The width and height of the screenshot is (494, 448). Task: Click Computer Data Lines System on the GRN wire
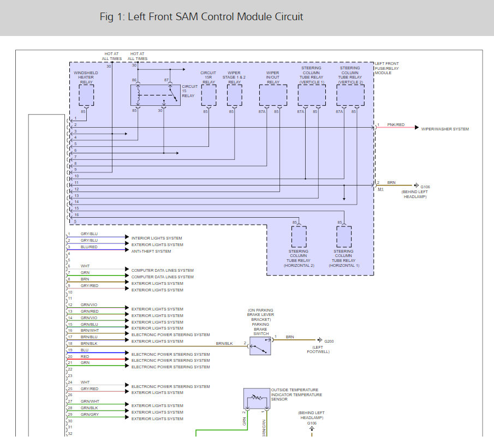(x=162, y=277)
